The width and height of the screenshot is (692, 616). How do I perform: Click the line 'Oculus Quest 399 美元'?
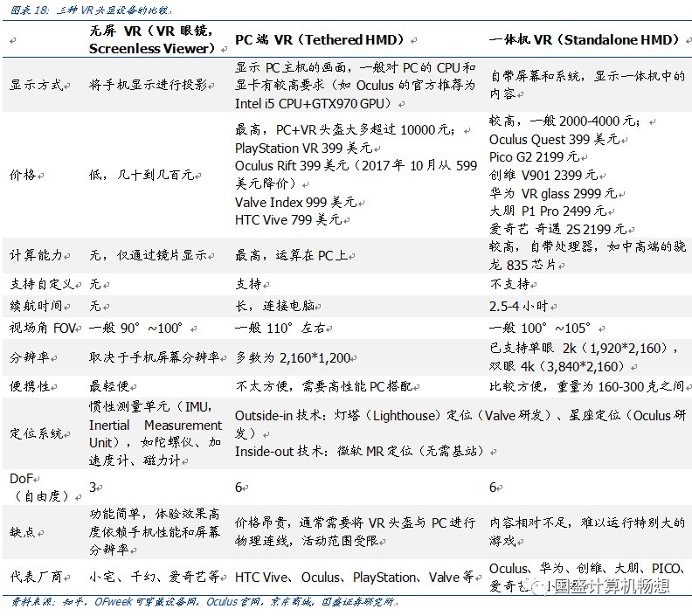click(x=554, y=140)
